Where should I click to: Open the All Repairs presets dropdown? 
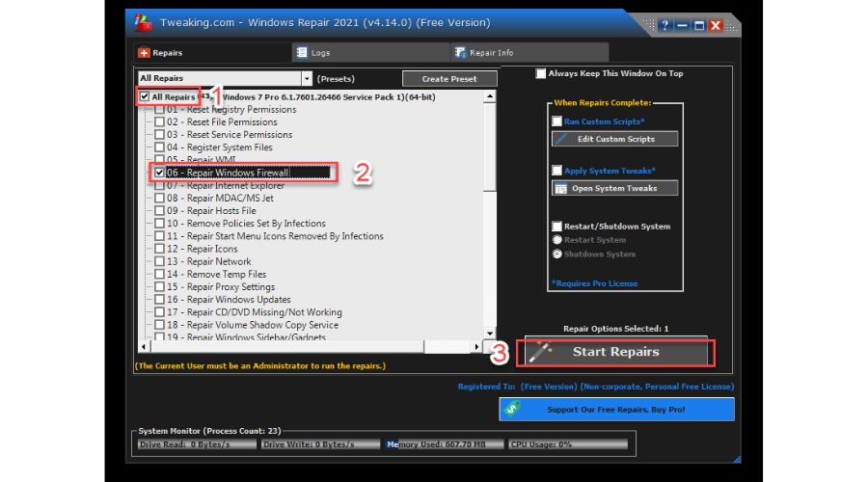307,79
